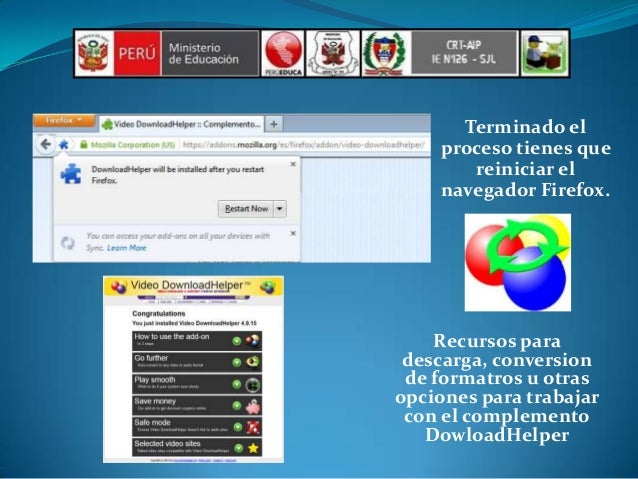The image size is (638, 479).
Task: Click the green arrow on Selected video sites
Action: (239, 448)
